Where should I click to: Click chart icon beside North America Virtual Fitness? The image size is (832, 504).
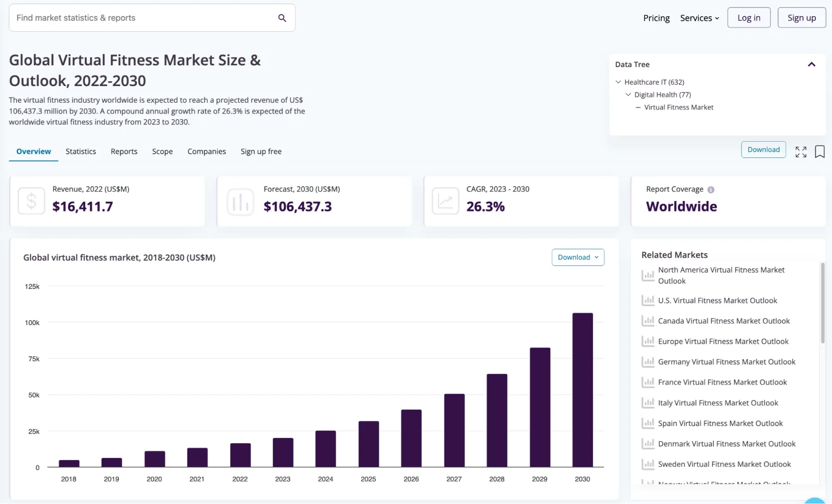648,275
